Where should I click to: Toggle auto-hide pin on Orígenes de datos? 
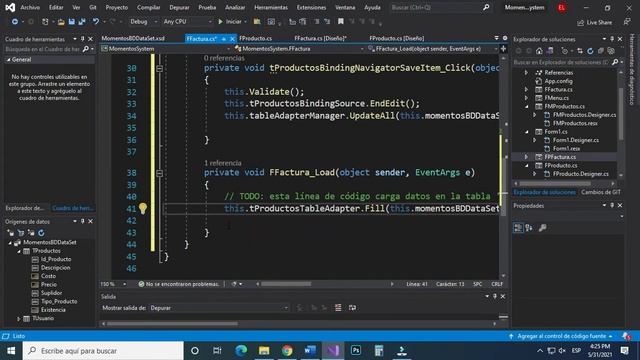(x=82, y=221)
